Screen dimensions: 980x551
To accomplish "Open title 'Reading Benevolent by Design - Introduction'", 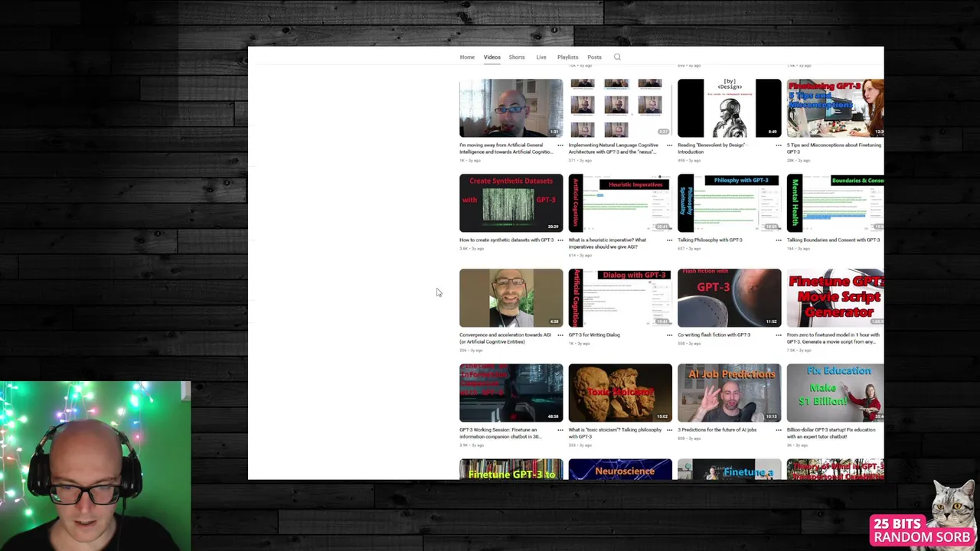I will click(712, 148).
